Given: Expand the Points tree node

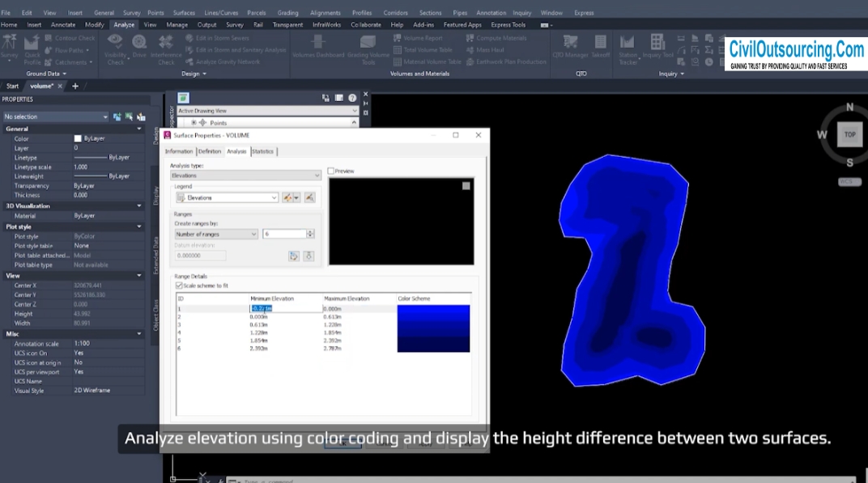Looking at the screenshot, I should click(x=194, y=123).
